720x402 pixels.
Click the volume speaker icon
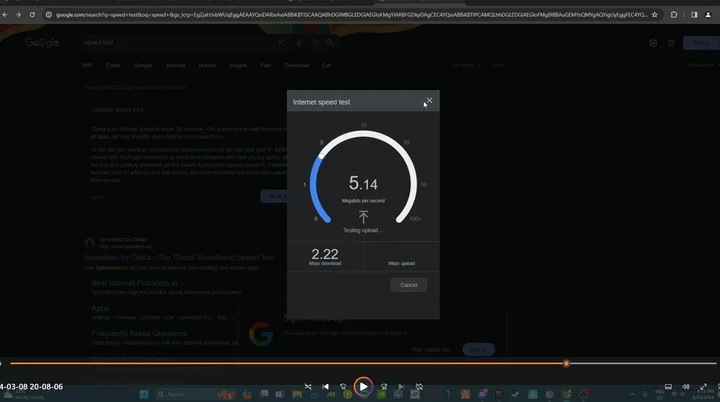(686, 386)
